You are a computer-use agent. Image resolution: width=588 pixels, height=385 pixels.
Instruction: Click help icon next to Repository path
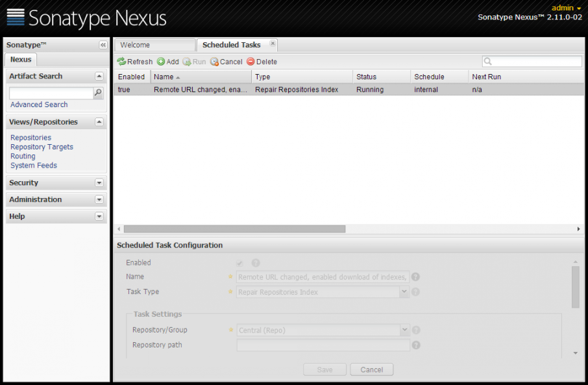pos(416,345)
